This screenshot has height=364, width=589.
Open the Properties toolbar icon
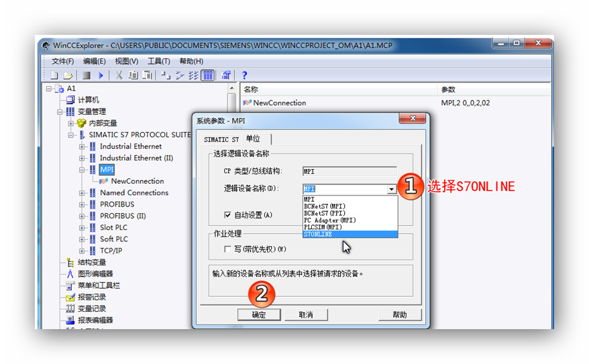(x=226, y=76)
